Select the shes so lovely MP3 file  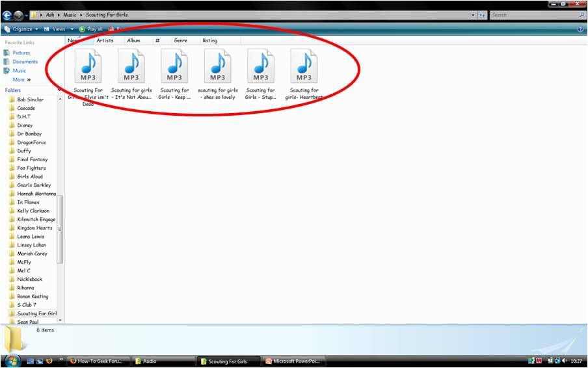coord(217,74)
